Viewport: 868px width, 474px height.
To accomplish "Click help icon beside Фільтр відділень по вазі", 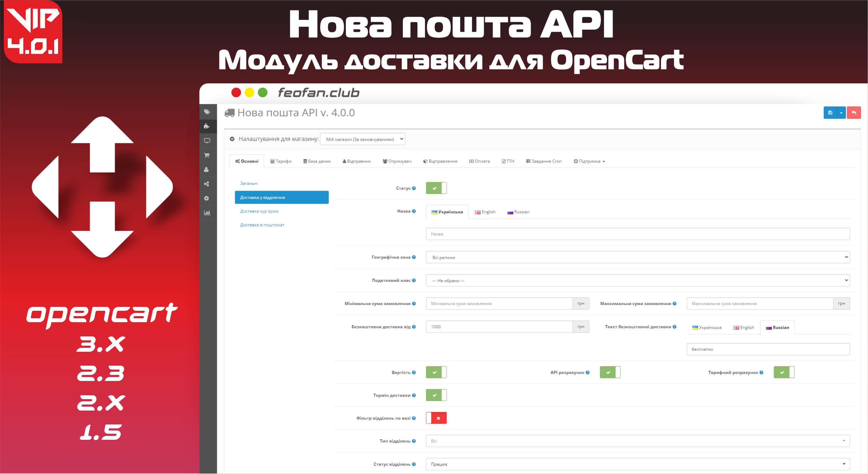I will [x=414, y=418].
